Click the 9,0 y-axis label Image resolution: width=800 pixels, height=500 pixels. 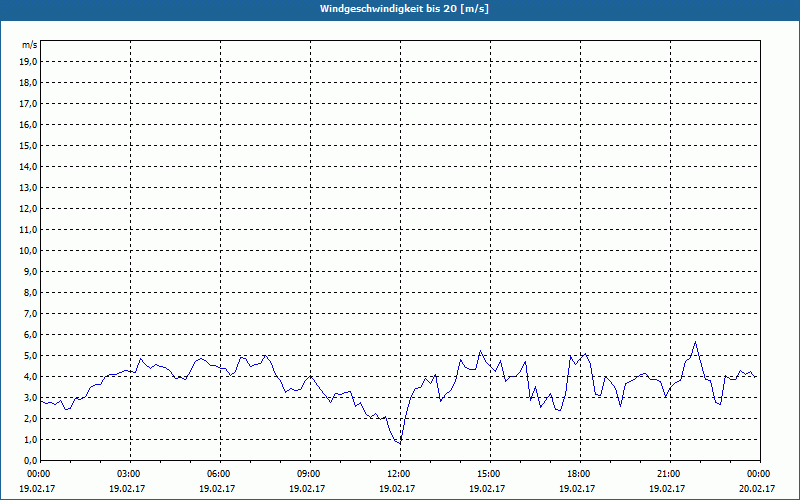[31, 271]
